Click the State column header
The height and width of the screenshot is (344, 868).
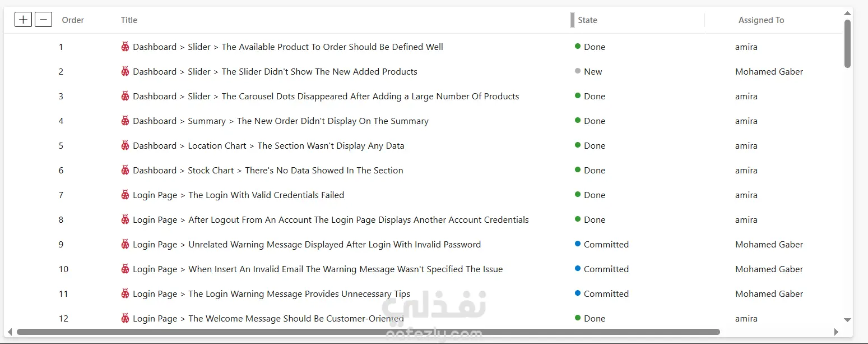pos(587,20)
